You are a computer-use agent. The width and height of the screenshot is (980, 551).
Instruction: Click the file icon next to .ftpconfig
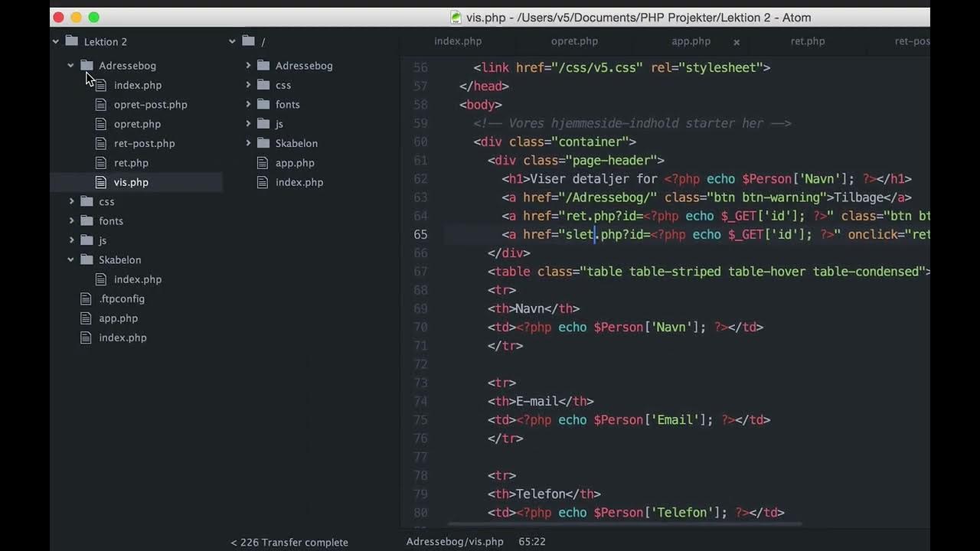pos(87,299)
